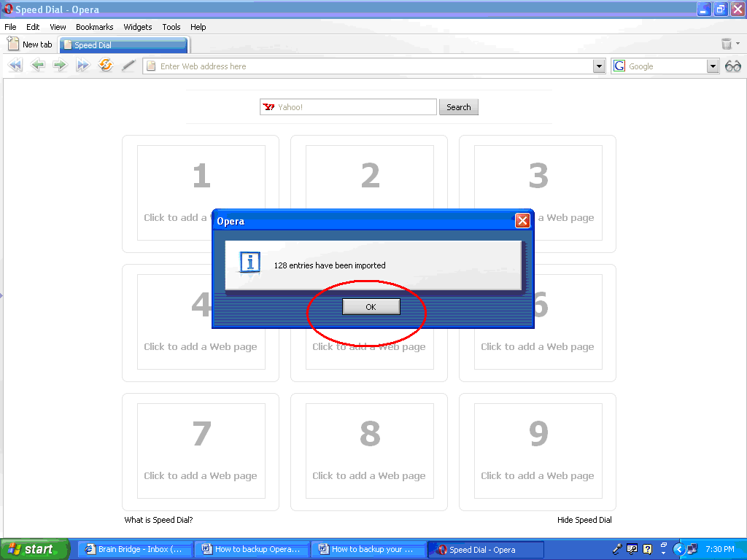Close the Opera dialog with the red X
This screenshot has height=560, width=747.
tap(522, 220)
